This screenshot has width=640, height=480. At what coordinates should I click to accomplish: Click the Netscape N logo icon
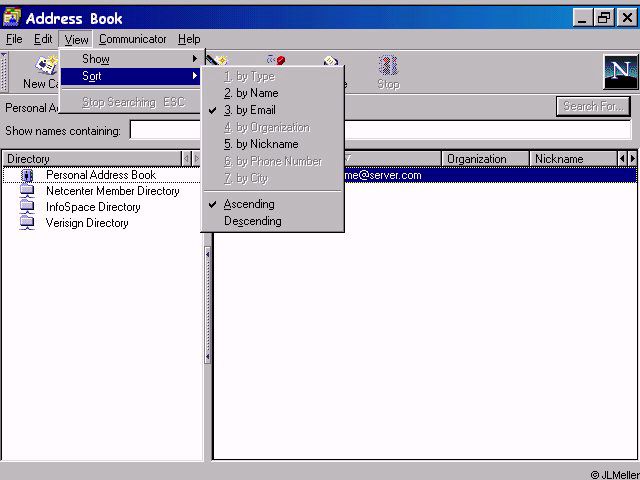pyautogui.click(x=620, y=72)
